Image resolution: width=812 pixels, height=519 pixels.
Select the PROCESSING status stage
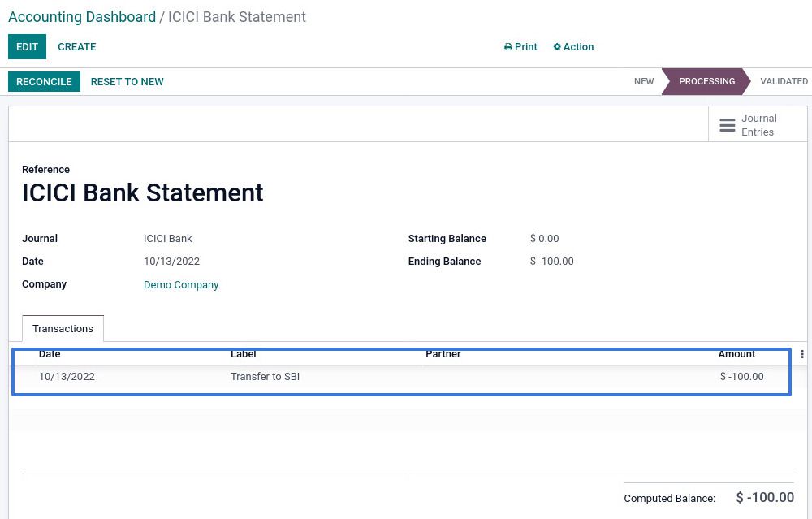click(706, 81)
